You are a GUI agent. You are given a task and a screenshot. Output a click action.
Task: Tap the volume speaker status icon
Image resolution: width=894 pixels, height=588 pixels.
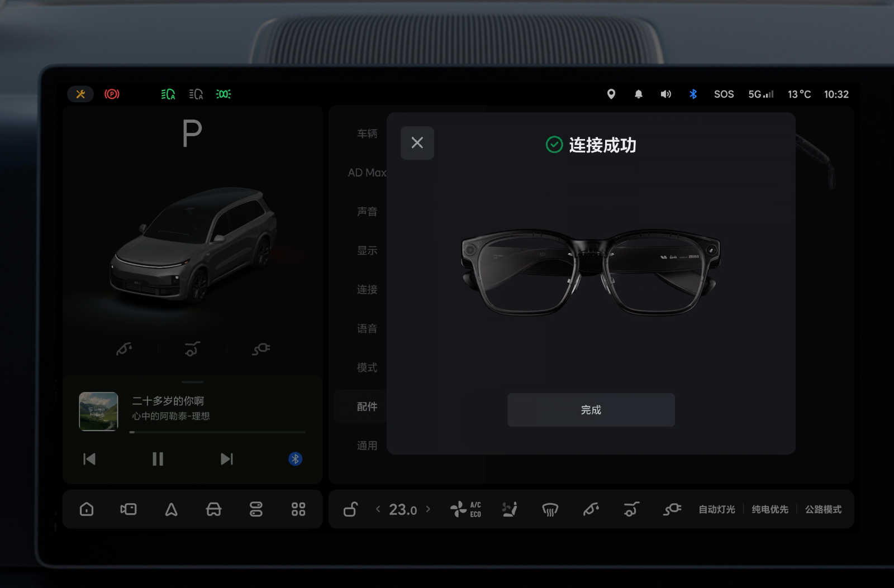click(665, 94)
